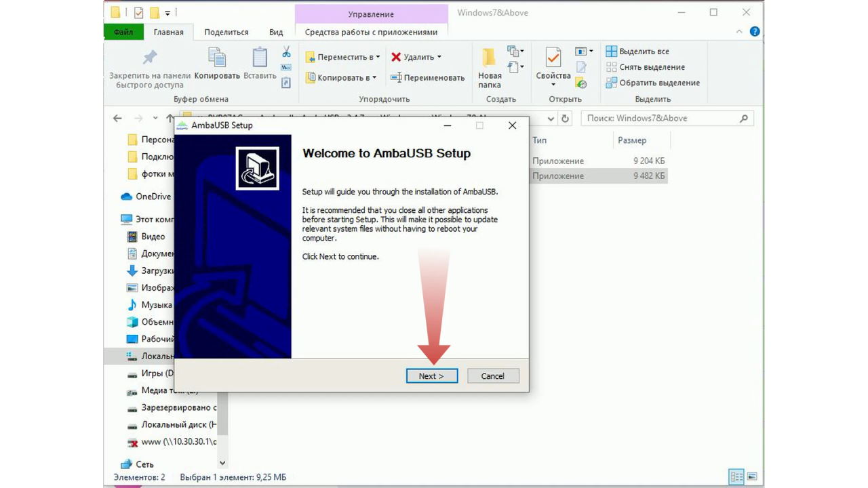Open address bar history dropdown
868x488 pixels.
click(x=551, y=118)
